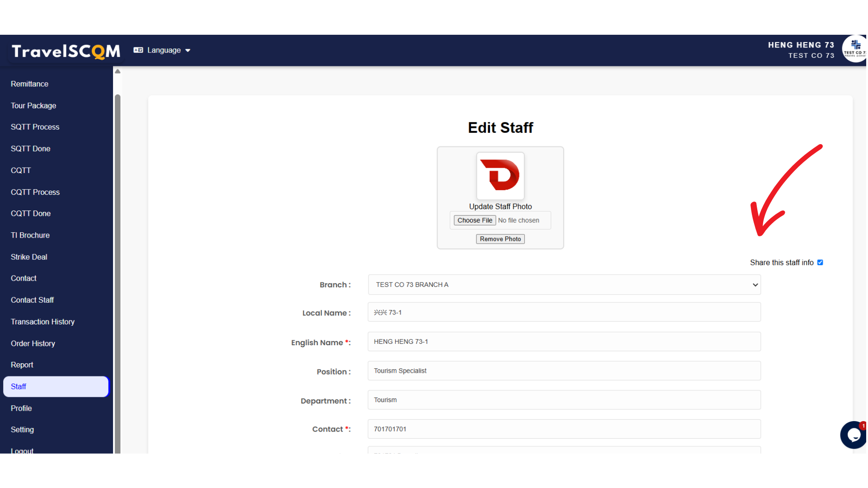Go to Transaction History in the sidebar
This screenshot has width=868, height=488.
[42, 322]
